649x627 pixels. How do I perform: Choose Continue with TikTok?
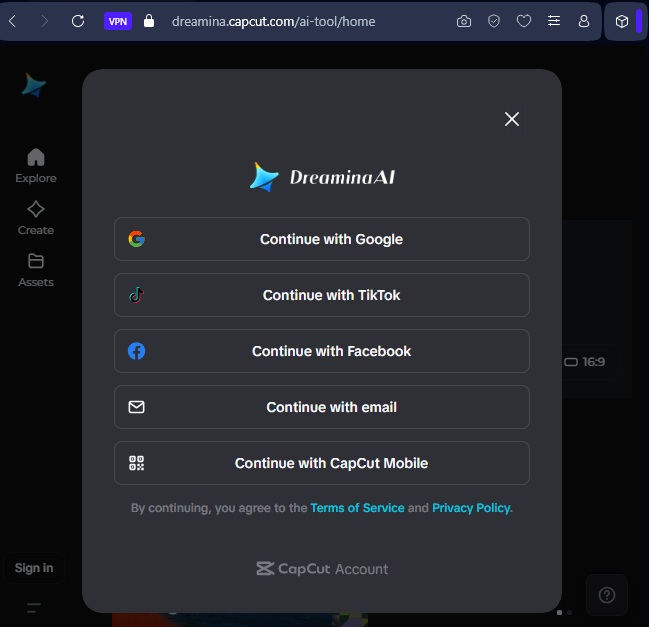[321, 295]
